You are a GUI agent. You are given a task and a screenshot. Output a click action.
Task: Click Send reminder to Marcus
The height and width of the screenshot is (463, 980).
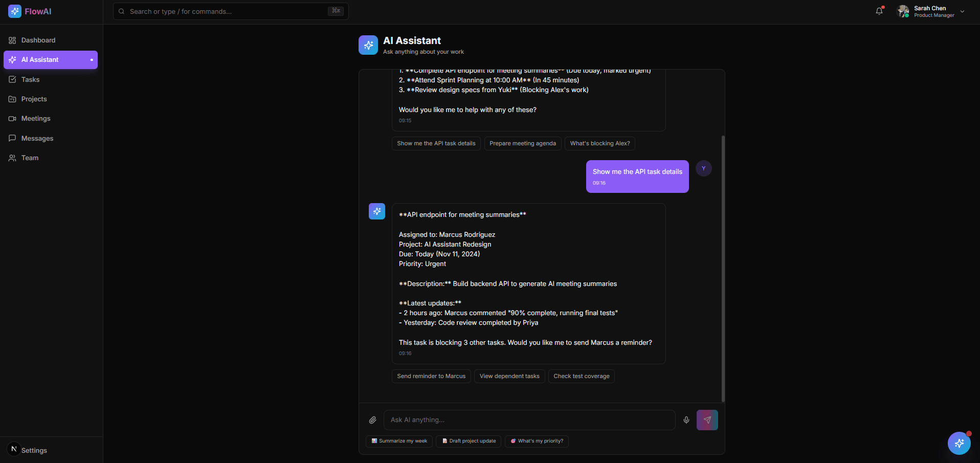pos(431,376)
